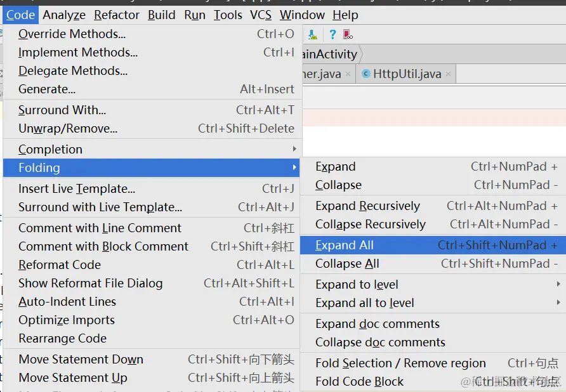Image resolution: width=566 pixels, height=392 pixels.
Task: Choose Implement Methods... menu entry
Action: click(x=152, y=53)
